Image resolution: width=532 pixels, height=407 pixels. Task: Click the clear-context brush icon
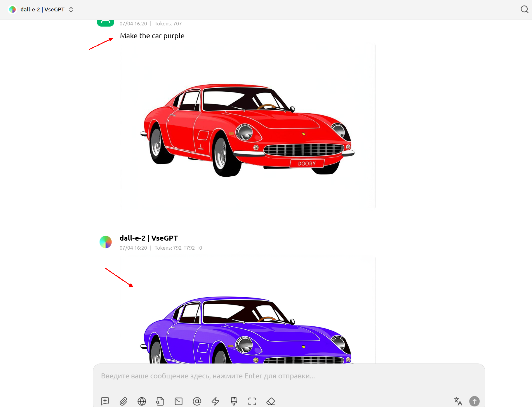(x=234, y=401)
